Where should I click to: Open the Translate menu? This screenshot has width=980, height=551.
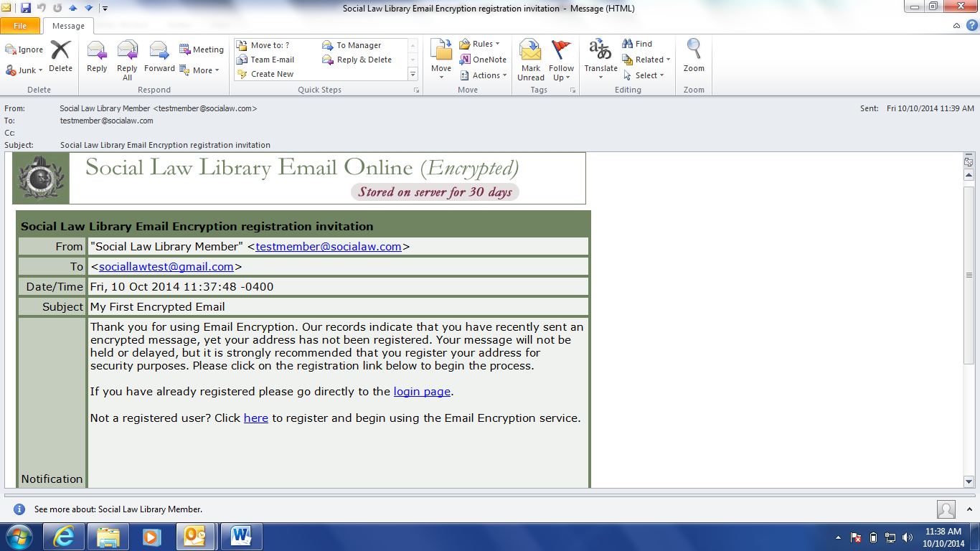(x=600, y=61)
